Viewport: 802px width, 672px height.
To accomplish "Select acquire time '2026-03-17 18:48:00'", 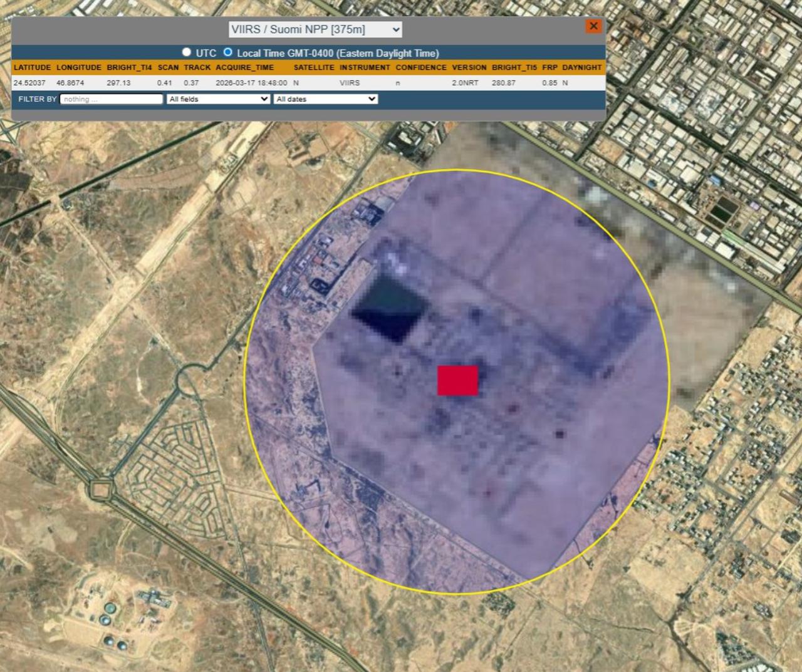I will click(251, 83).
